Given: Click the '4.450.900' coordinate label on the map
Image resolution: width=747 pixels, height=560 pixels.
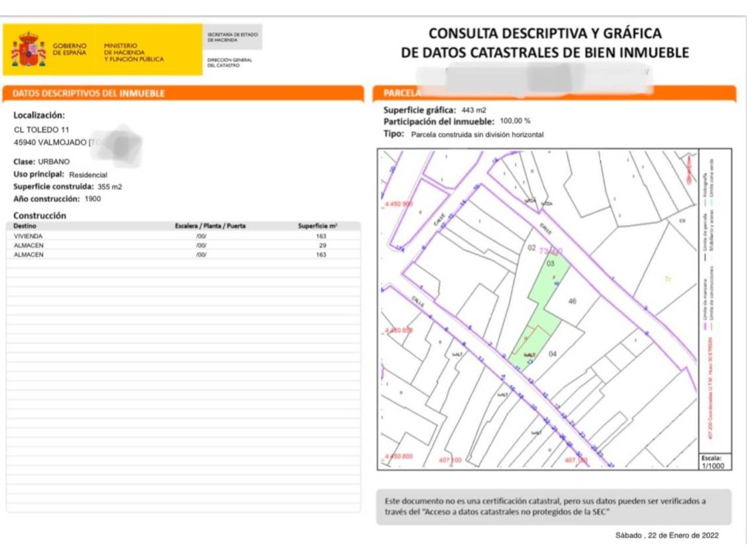Looking at the screenshot, I should coord(399,204).
